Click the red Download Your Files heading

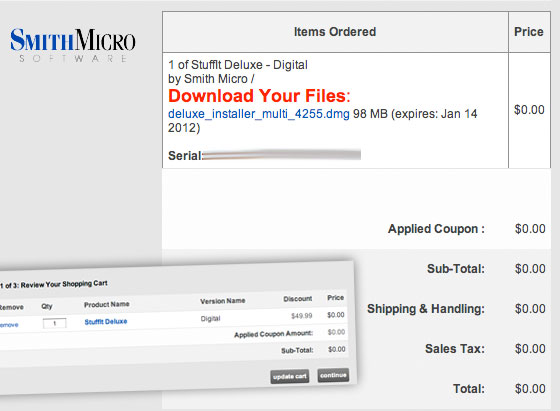tap(259, 96)
